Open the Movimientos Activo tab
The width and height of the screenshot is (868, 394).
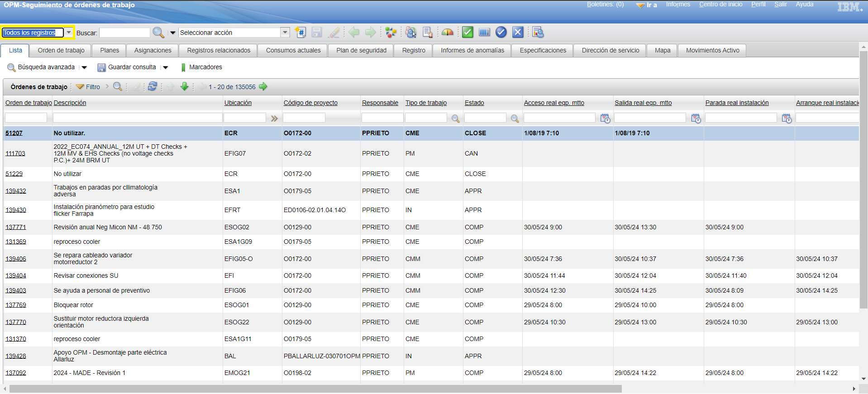click(712, 50)
